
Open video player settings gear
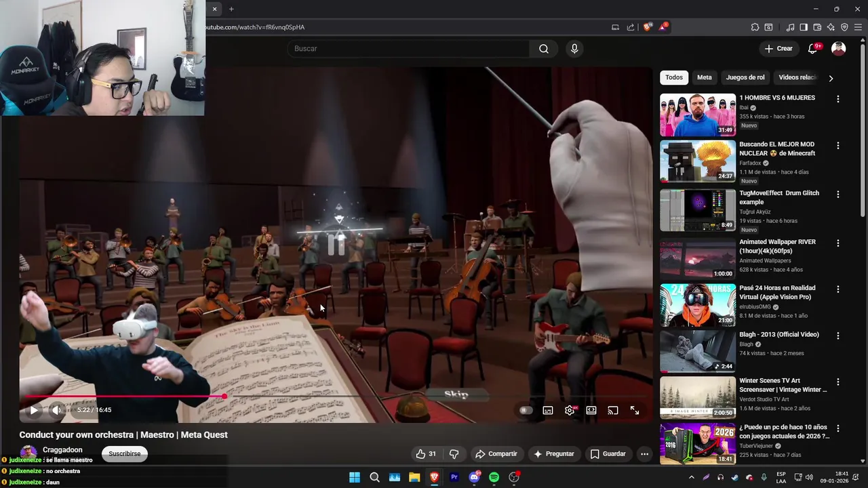pos(570,410)
